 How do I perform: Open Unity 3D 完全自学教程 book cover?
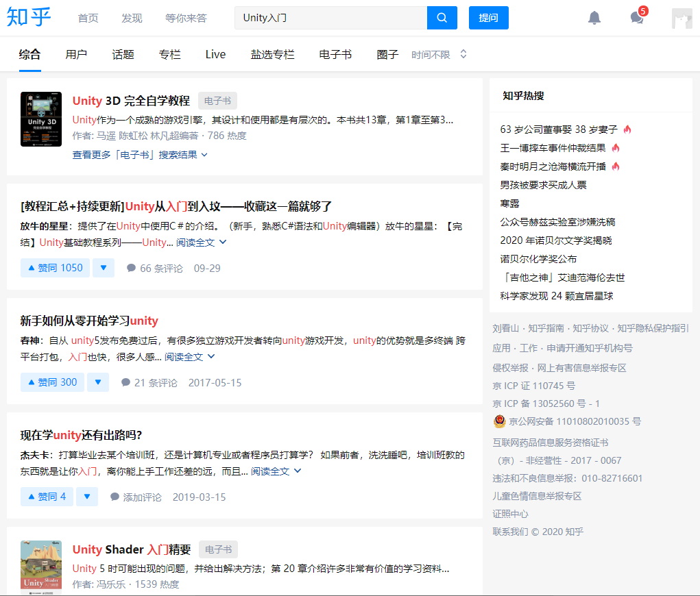[x=41, y=119]
